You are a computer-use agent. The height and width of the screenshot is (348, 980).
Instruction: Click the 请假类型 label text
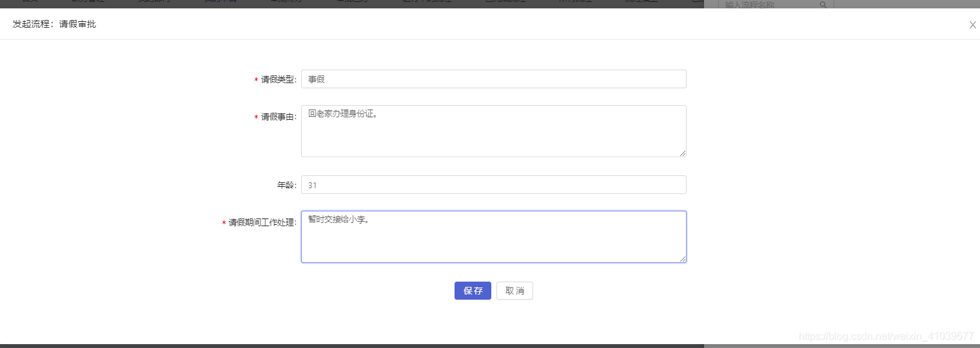coord(279,79)
